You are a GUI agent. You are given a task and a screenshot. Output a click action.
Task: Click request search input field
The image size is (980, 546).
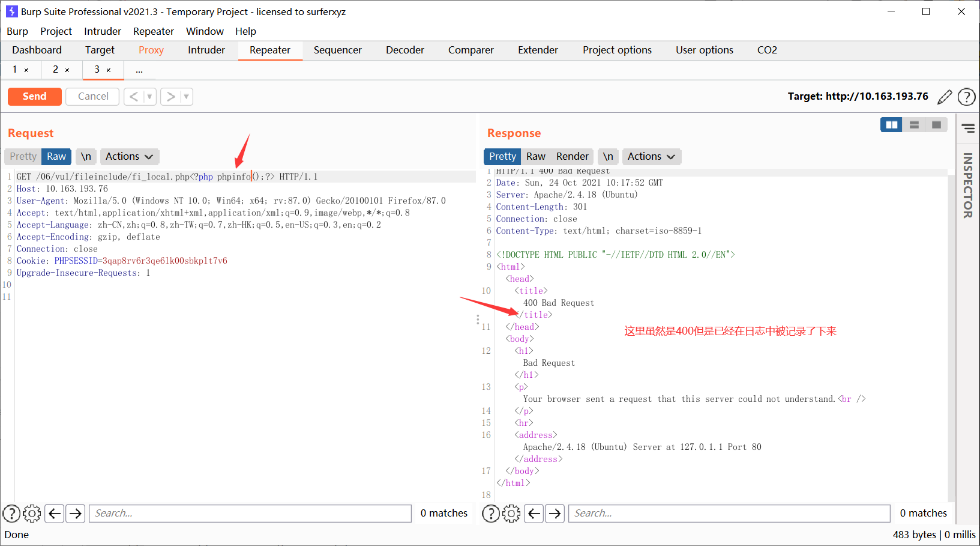250,514
